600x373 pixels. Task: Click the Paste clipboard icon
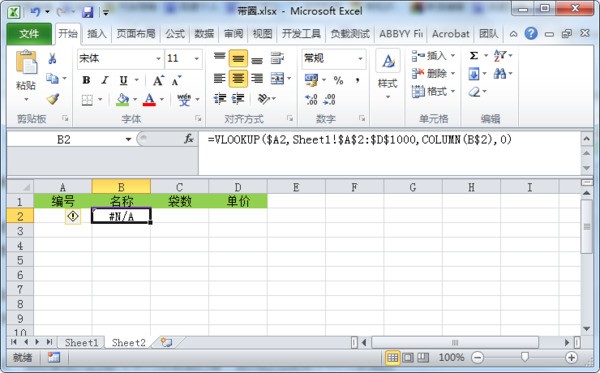click(26, 62)
